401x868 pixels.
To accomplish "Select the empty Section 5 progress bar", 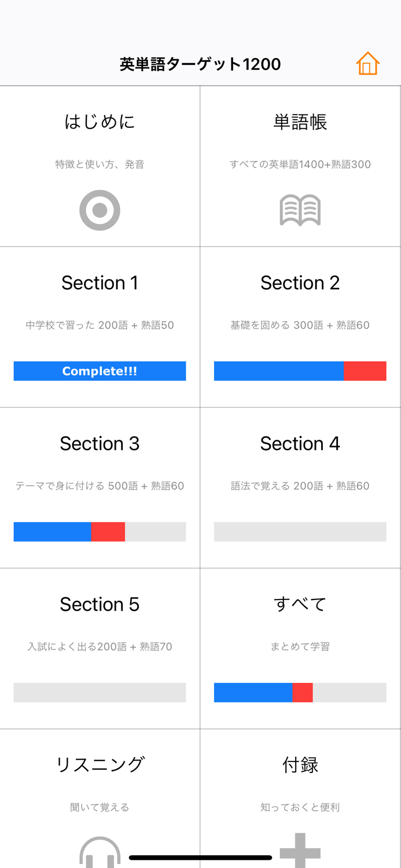I will click(100, 692).
